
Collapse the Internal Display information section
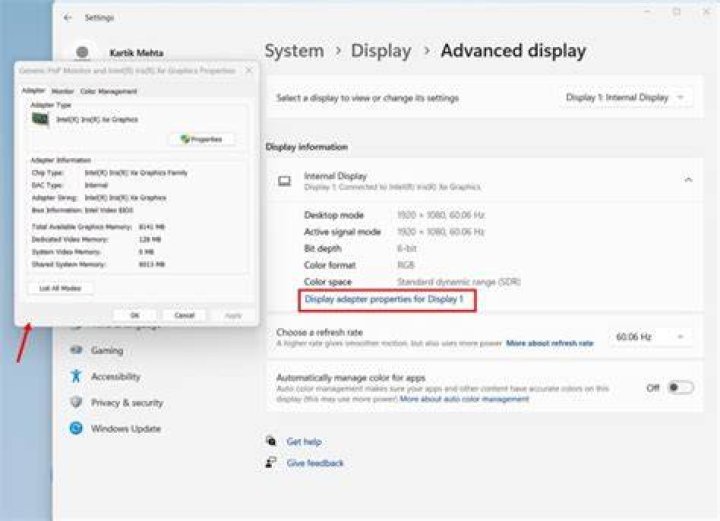(688, 180)
